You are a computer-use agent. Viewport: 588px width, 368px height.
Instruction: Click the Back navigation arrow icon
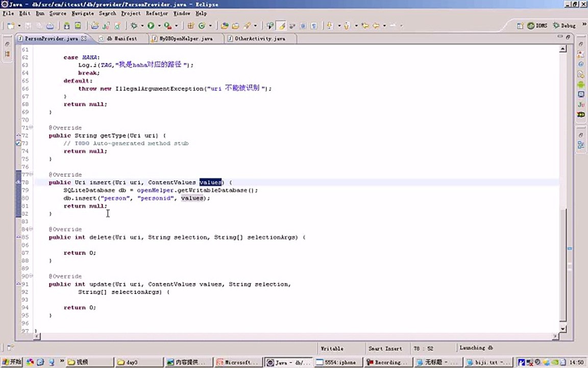point(376,26)
